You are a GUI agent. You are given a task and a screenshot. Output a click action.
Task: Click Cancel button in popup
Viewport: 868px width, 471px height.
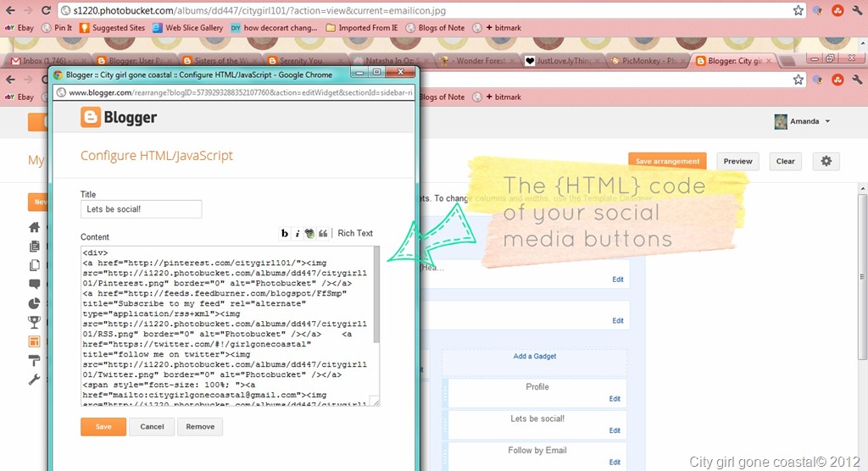click(152, 427)
